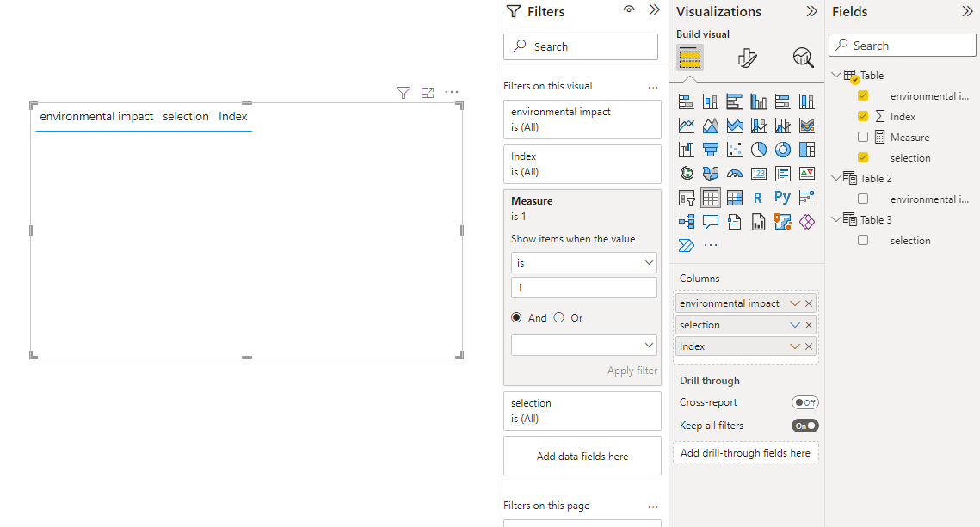This screenshot has height=527, width=980.
Task: Select the Clustered column chart visual
Action: (x=759, y=101)
